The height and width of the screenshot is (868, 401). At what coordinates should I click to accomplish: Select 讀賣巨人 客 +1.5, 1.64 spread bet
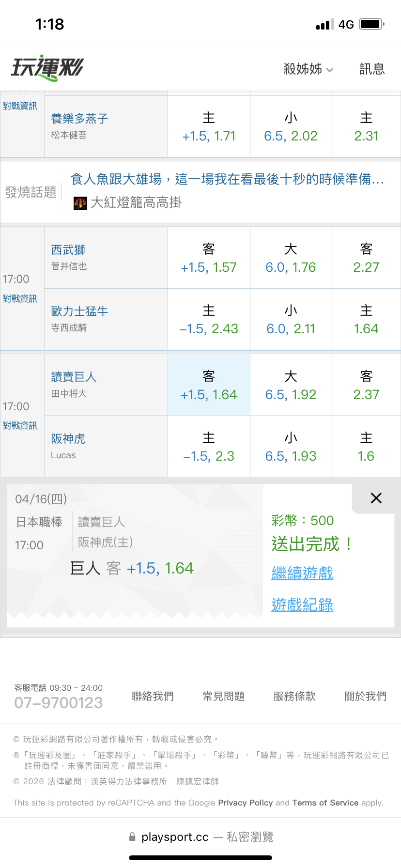tap(209, 385)
